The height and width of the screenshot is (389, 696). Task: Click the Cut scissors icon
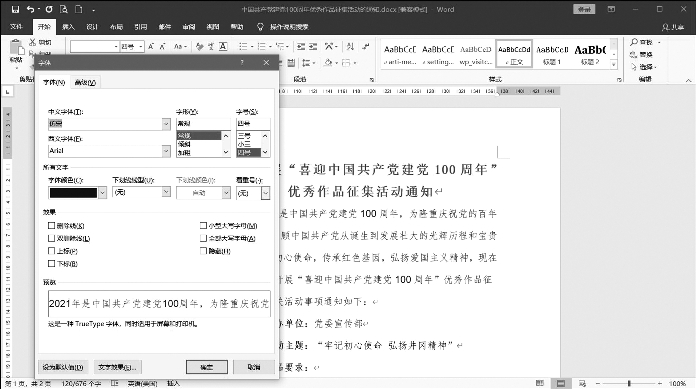pyautogui.click(x=32, y=42)
